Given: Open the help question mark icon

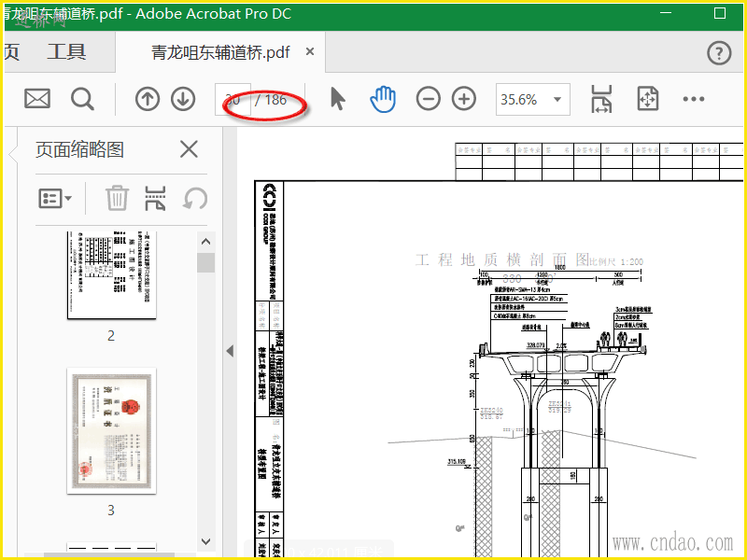Looking at the screenshot, I should (719, 53).
